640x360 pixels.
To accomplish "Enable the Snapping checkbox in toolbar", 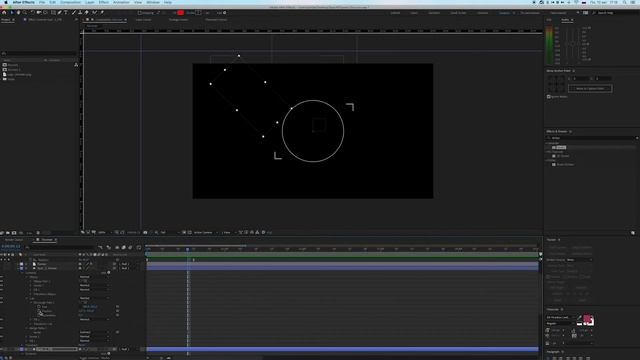I will pos(140,13).
